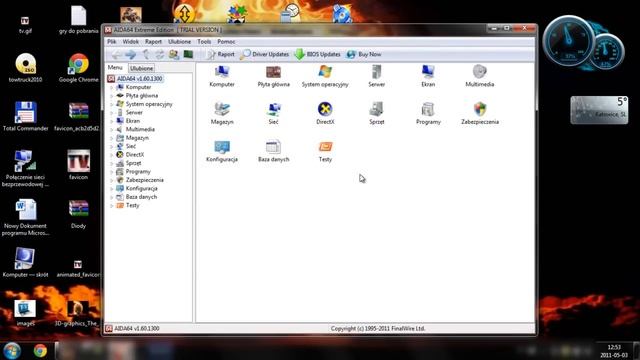640x360 pixels.
Task: Expand the Ekran tree node
Action: click(112, 121)
